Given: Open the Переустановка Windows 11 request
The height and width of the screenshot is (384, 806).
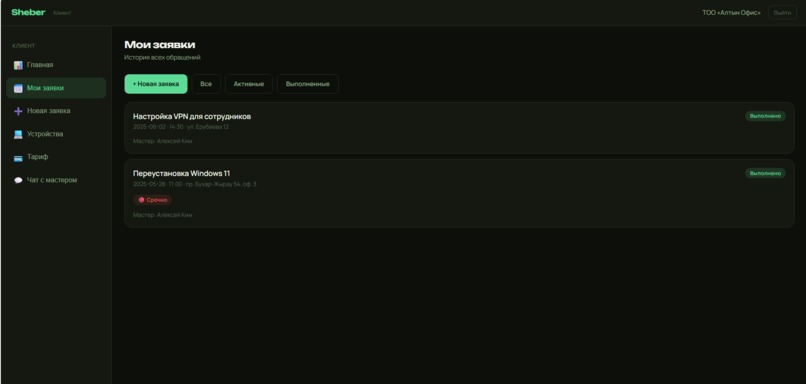Looking at the screenshot, I should pyautogui.click(x=459, y=193).
